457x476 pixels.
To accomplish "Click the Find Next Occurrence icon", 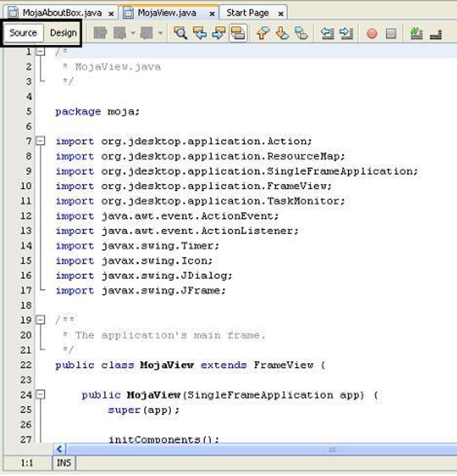I will click(x=219, y=33).
